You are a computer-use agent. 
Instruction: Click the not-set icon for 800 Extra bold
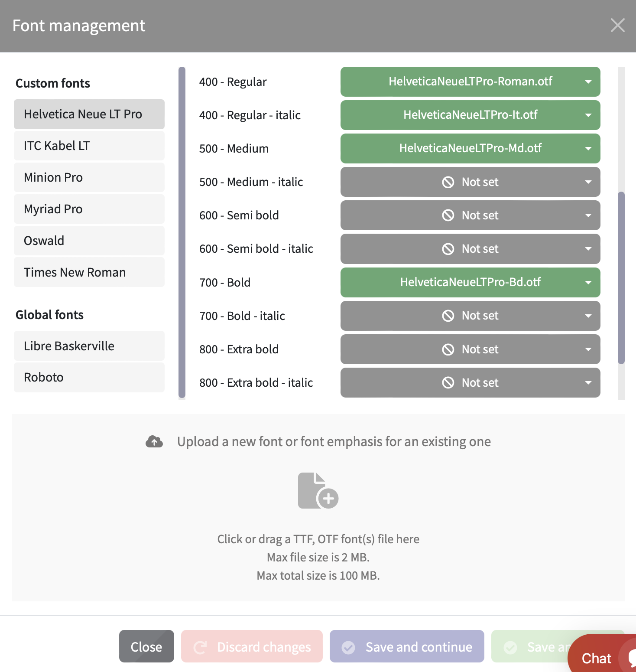448,349
